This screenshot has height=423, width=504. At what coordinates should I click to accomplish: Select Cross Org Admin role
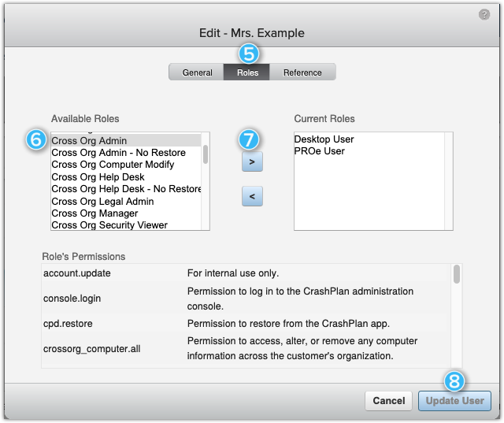126,140
